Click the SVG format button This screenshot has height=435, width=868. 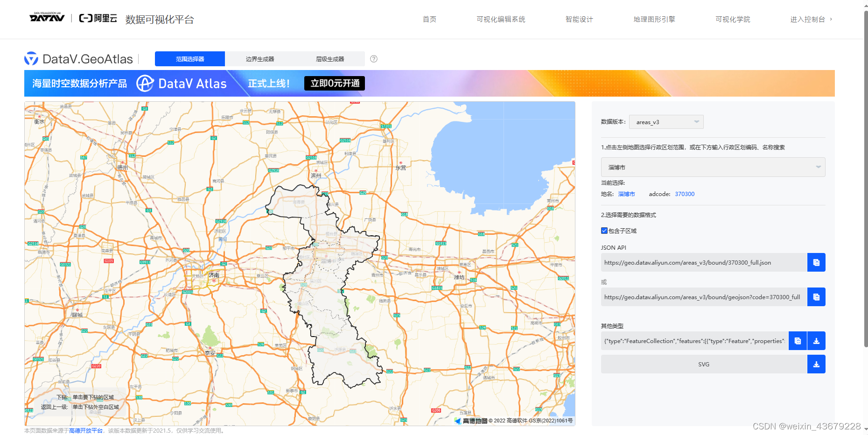point(704,364)
